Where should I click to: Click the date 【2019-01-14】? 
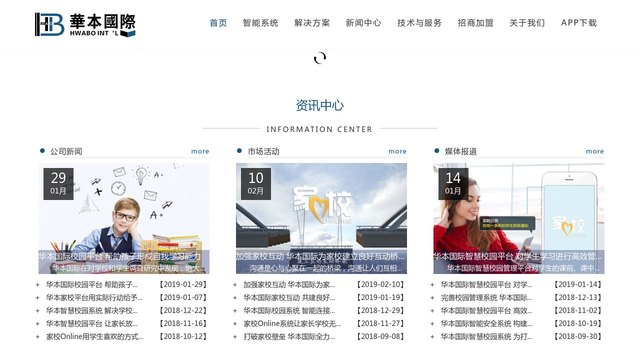(578, 284)
